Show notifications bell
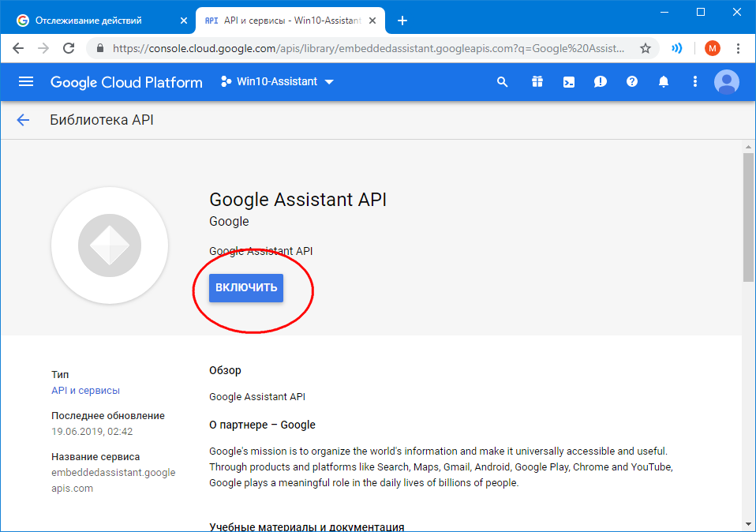 [664, 82]
